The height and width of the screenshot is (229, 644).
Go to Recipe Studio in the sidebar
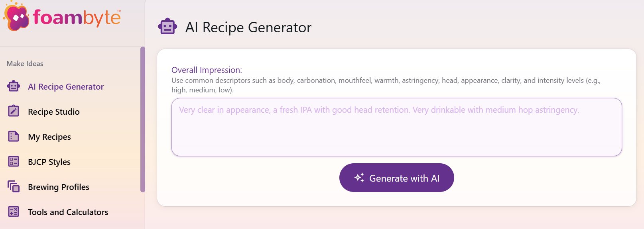click(x=54, y=112)
